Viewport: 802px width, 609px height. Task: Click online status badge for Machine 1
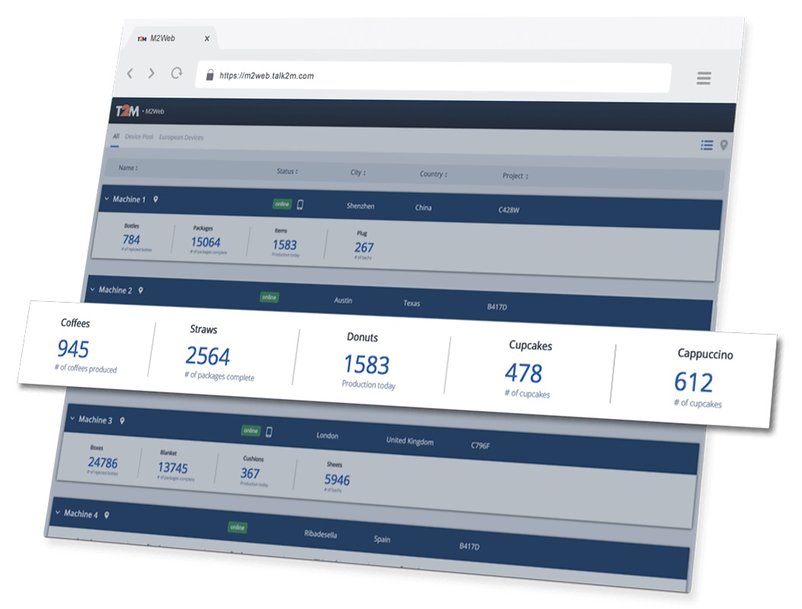click(282, 204)
